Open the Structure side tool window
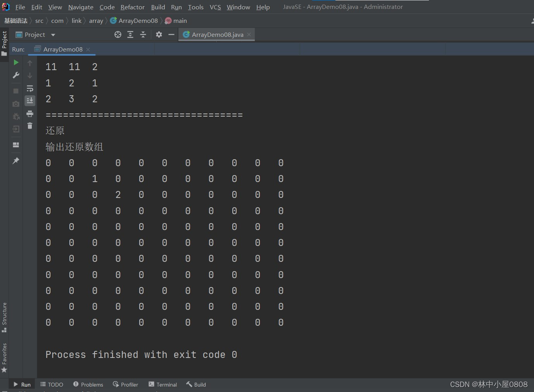This screenshot has width=534, height=392. coord(4,317)
